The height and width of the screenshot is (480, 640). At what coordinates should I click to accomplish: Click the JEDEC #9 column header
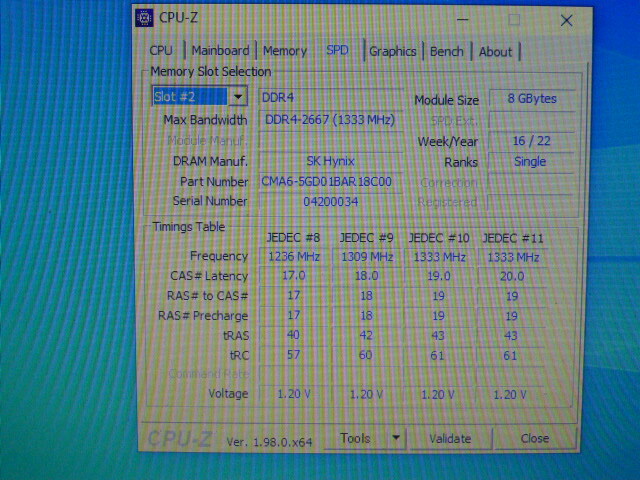pos(367,238)
